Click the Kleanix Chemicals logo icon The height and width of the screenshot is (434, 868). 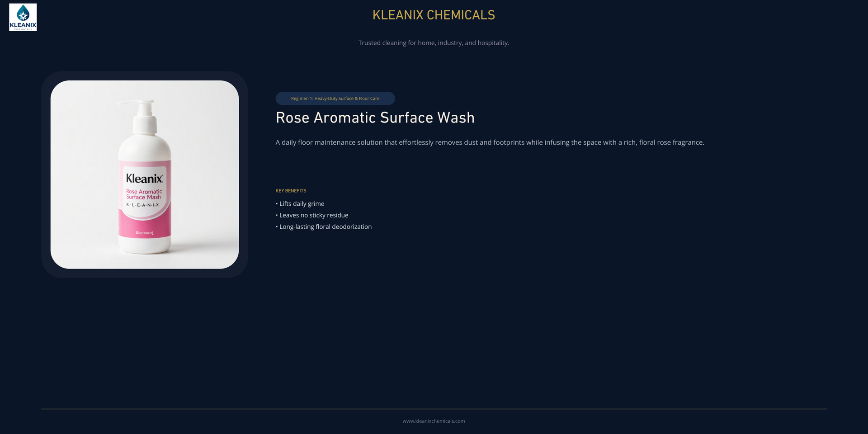[x=23, y=17]
